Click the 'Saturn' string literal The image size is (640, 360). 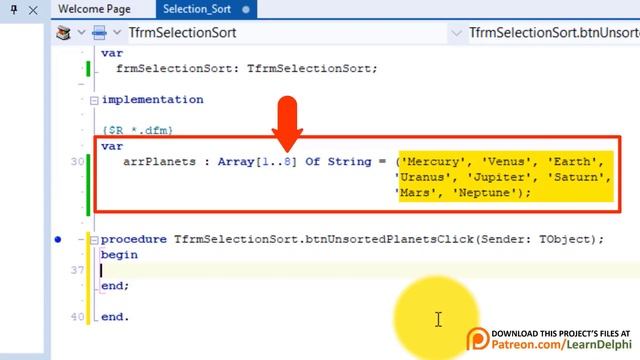tap(576, 177)
